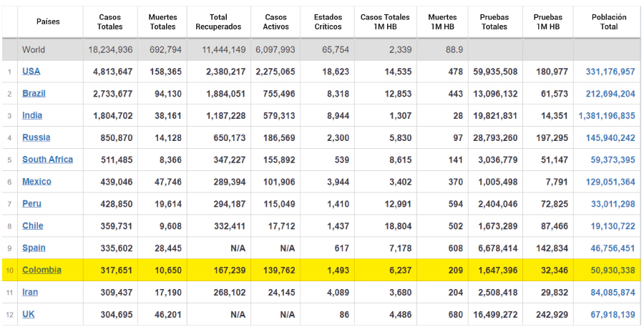Select UK total tests 16,499,272
The height and width of the screenshot is (332, 644).
click(x=495, y=315)
